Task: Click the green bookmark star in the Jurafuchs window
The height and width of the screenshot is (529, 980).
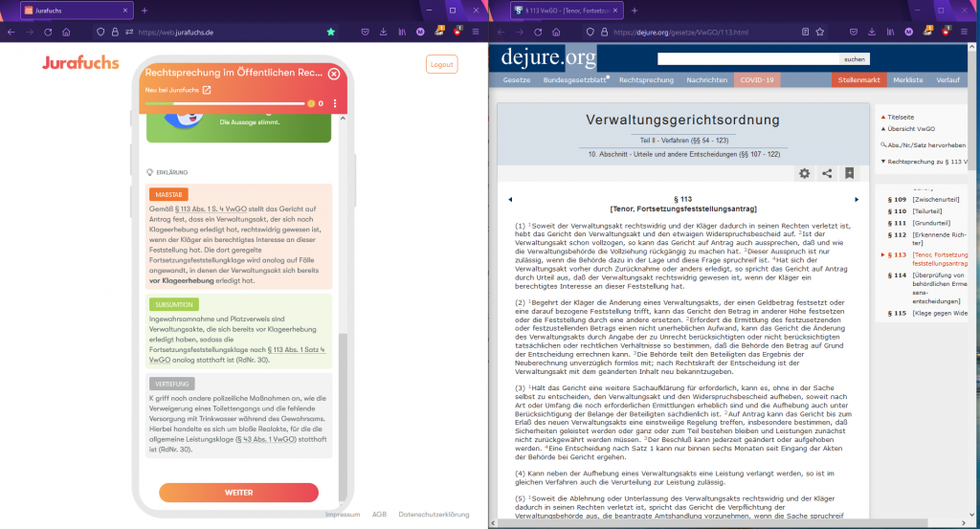Action: pyautogui.click(x=331, y=32)
